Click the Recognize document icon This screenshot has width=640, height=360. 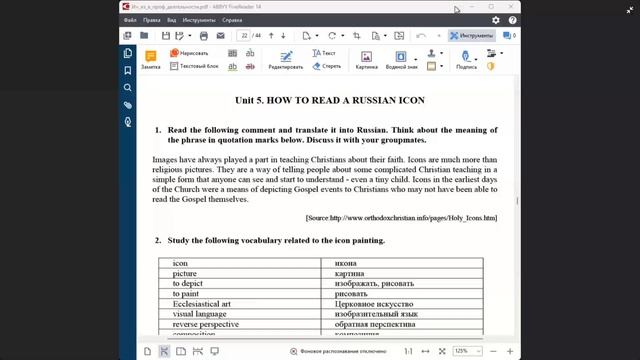[376, 36]
